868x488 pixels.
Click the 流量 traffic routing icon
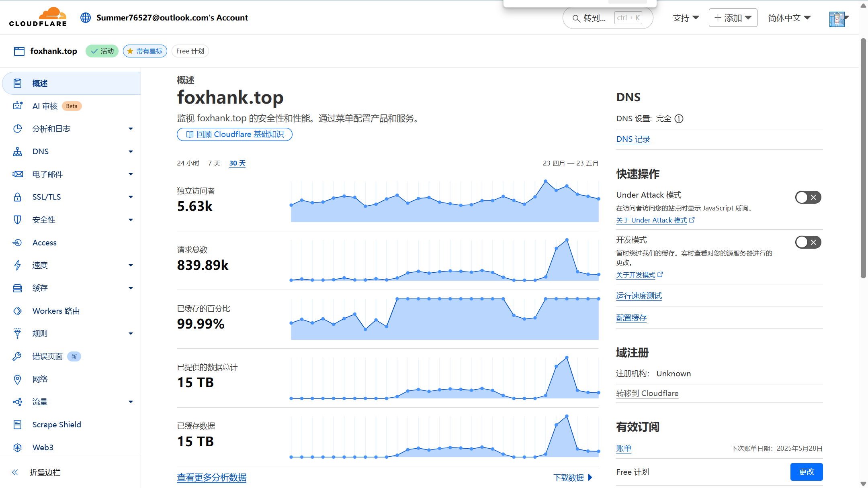pyautogui.click(x=17, y=402)
